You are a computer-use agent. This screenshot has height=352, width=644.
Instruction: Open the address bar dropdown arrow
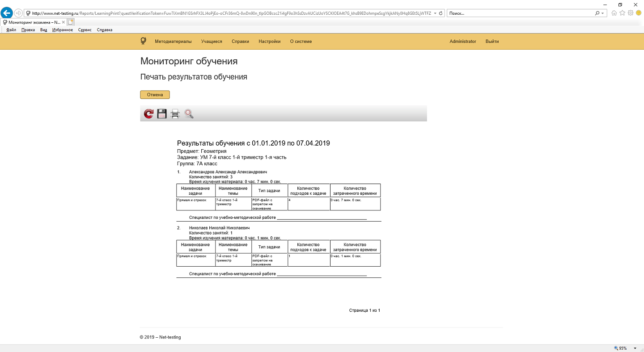pyautogui.click(x=435, y=13)
